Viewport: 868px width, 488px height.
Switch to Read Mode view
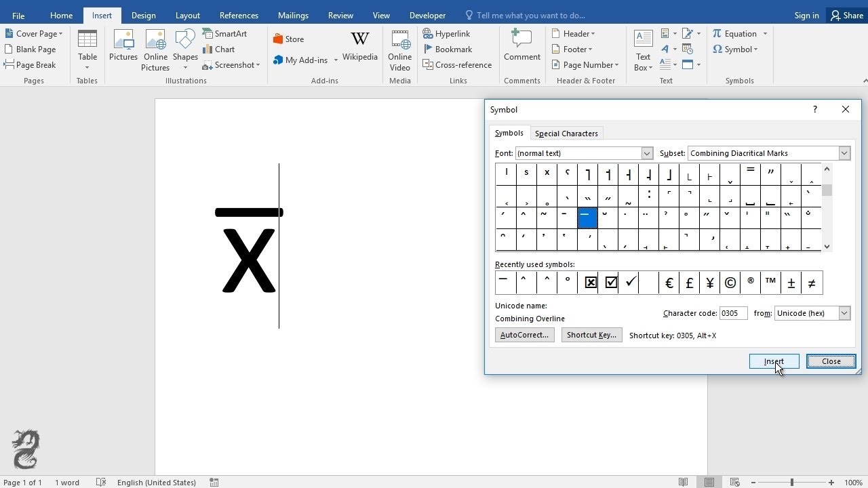[x=683, y=482]
